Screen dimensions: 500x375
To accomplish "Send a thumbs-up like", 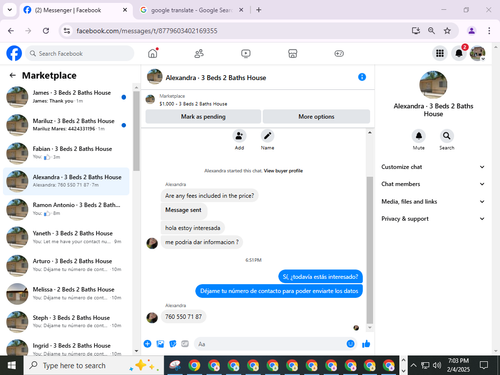I will pos(366,344).
